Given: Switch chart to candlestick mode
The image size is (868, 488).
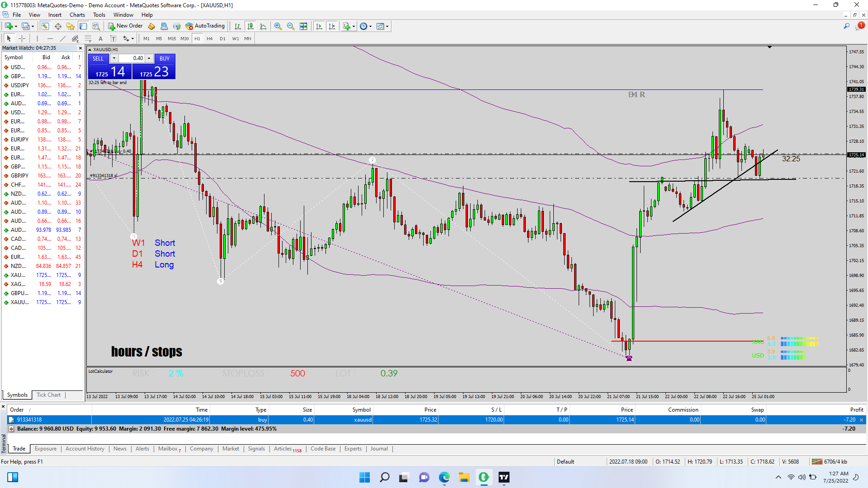Looking at the screenshot, I should (250, 26).
